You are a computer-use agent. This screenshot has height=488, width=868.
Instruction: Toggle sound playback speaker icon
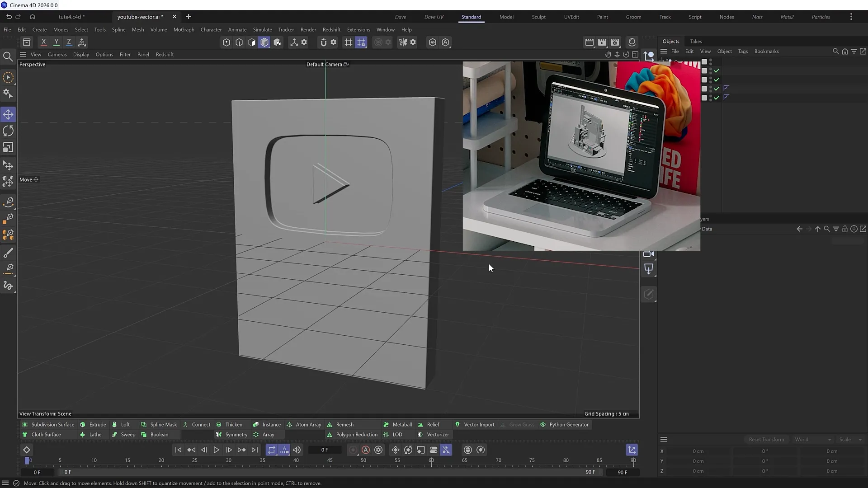(297, 450)
